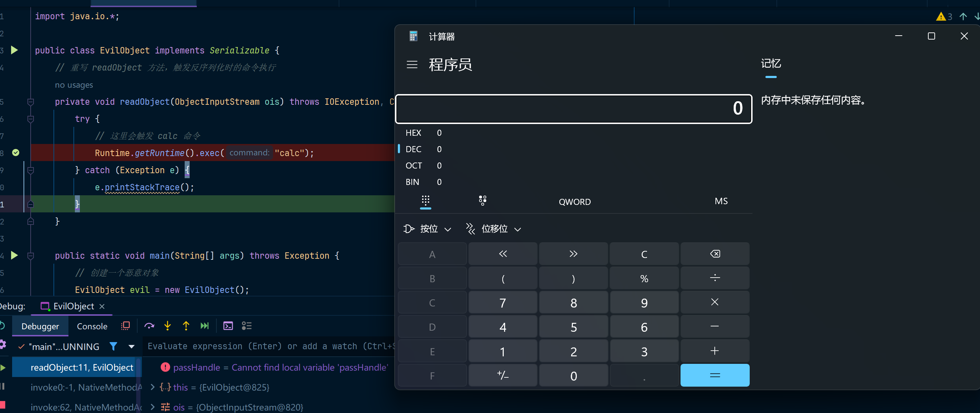Open the 按位 bitwise dropdown

pos(427,229)
